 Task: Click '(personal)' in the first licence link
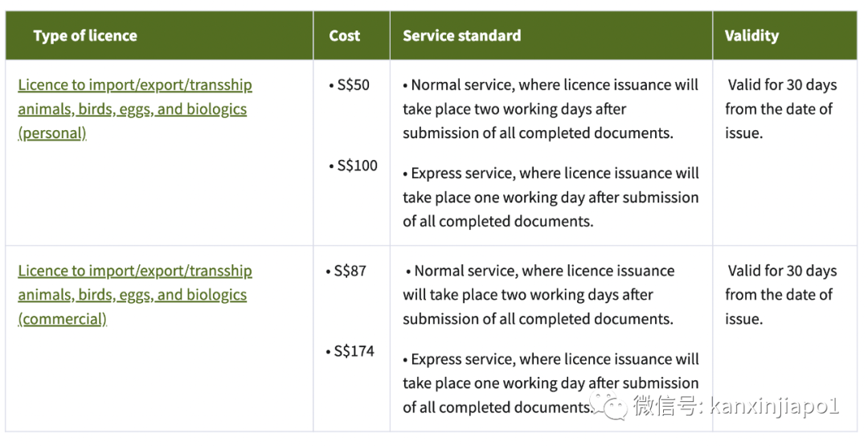click(52, 133)
